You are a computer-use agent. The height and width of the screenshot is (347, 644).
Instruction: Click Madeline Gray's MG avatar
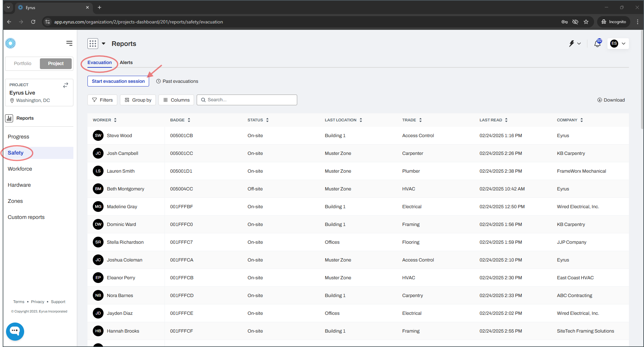[x=98, y=207]
